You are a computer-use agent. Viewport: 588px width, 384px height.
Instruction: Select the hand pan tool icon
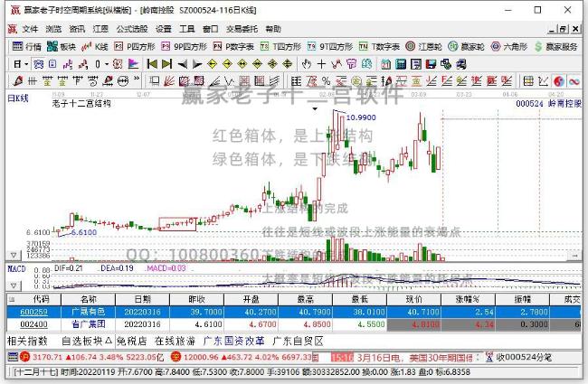[307, 64]
